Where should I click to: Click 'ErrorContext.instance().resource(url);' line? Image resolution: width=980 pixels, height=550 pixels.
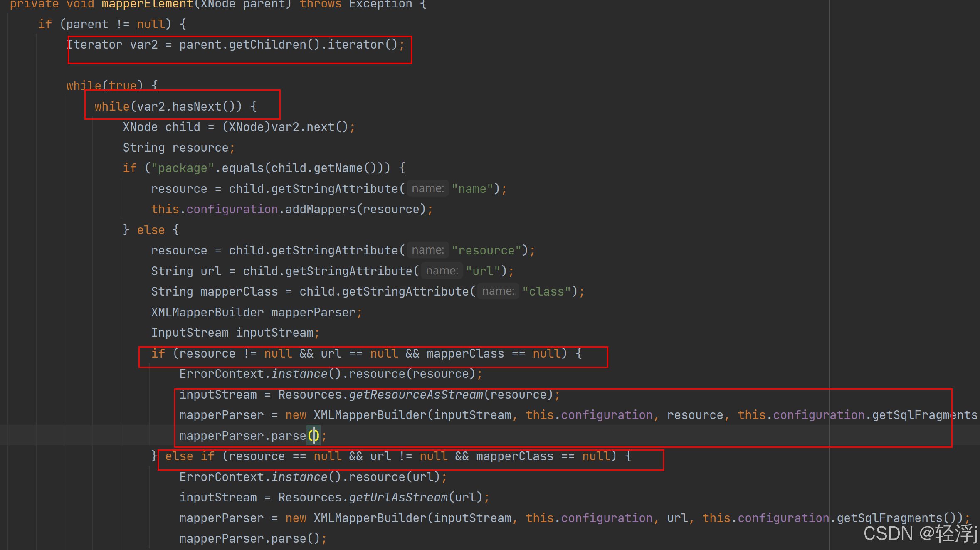[x=313, y=477]
